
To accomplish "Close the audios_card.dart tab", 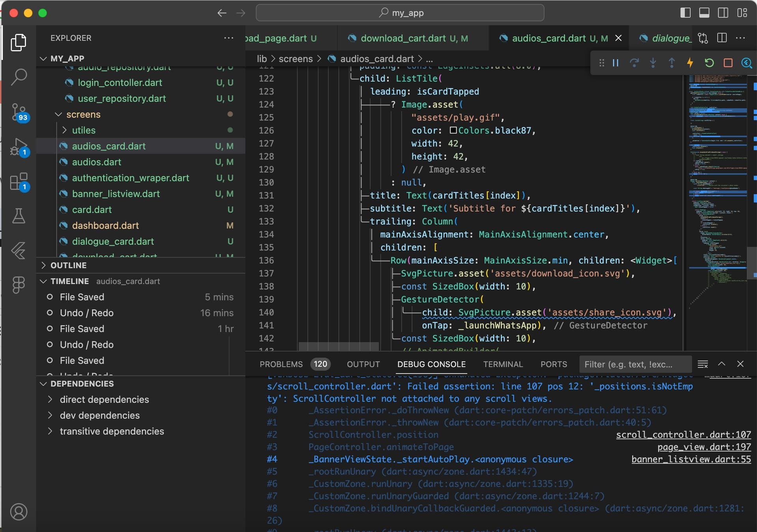I will point(619,38).
